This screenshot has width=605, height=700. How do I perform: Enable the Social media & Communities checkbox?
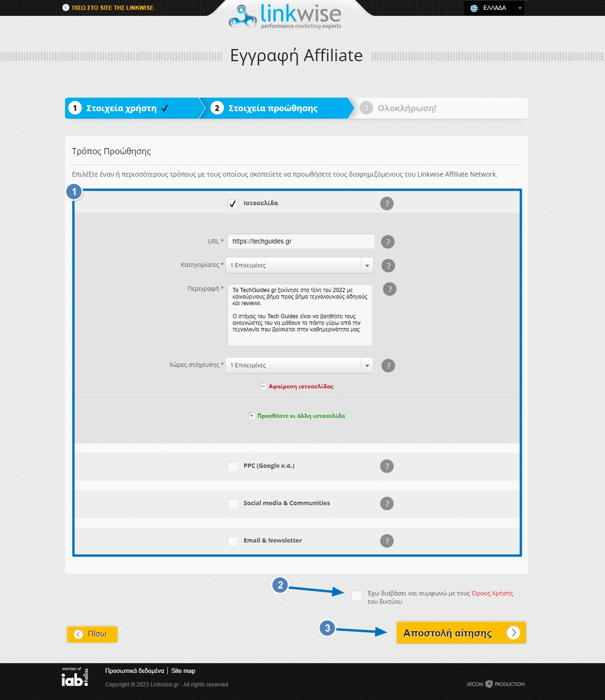(232, 503)
